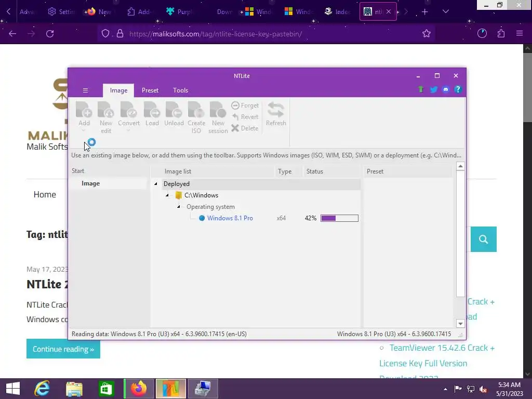Collapse the C:\Windows tree node
Image resolution: width=532 pixels, height=399 pixels.
coord(167,195)
